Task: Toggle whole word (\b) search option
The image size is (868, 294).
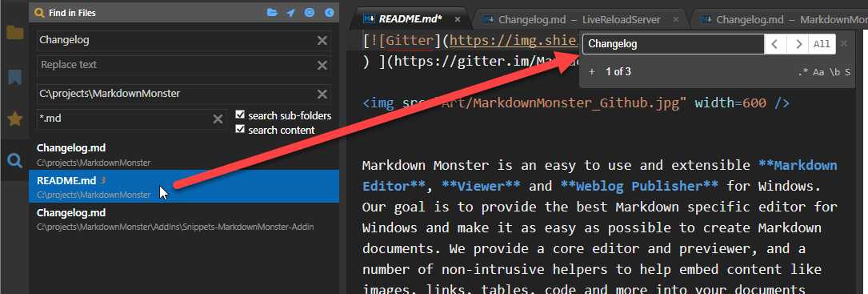Action: point(834,72)
